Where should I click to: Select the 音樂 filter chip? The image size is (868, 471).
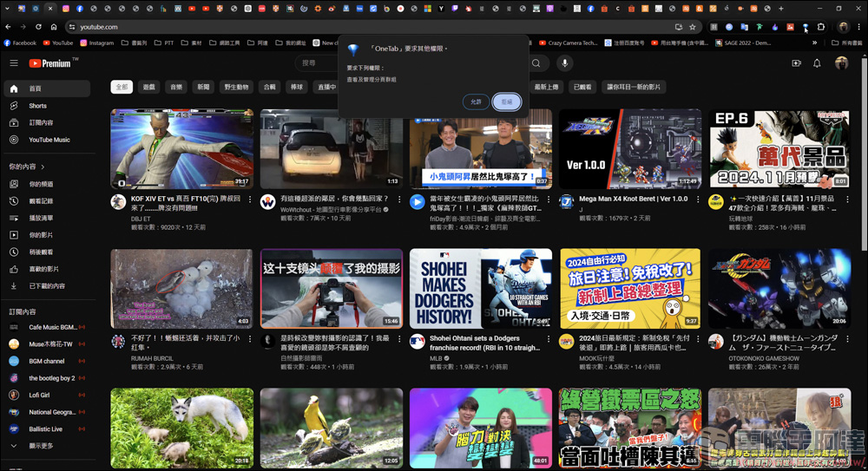click(x=176, y=87)
